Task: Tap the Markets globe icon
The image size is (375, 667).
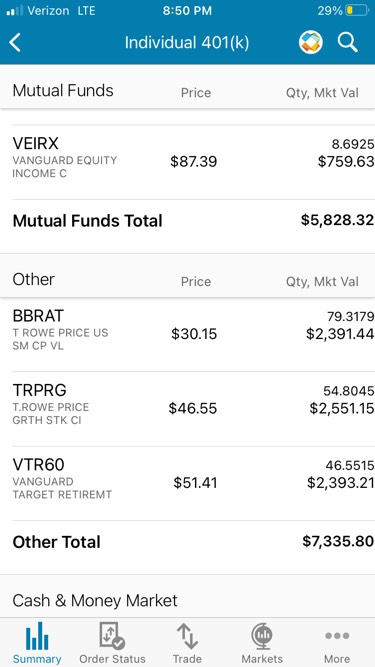Action: point(262,636)
